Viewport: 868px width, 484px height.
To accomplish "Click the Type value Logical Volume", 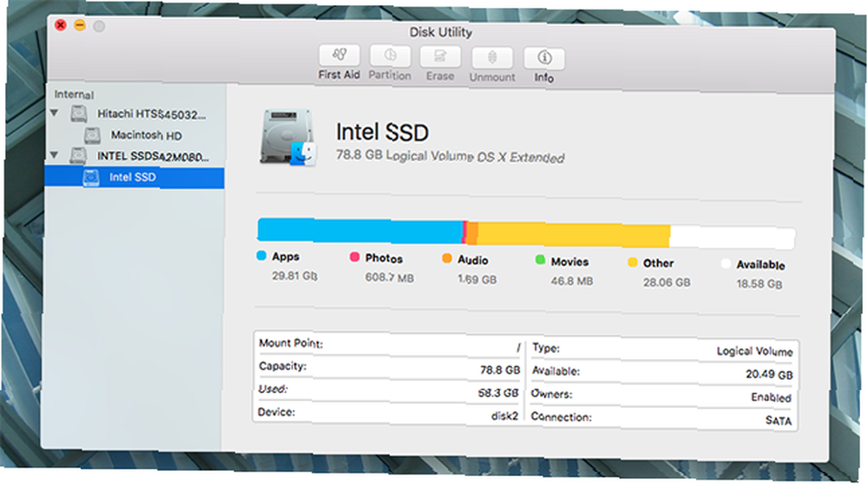I will tap(754, 351).
